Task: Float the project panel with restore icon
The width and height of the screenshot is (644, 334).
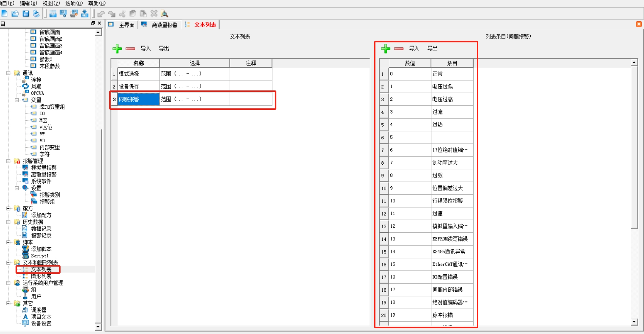Action: [x=93, y=23]
